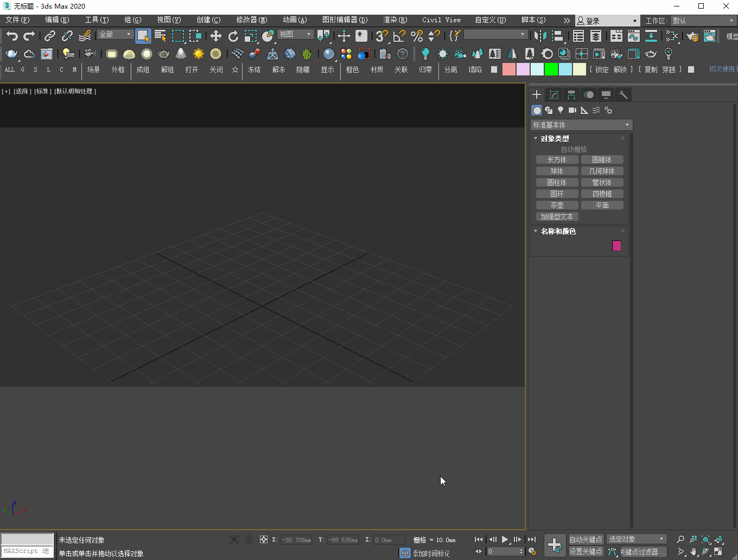This screenshot has width=738, height=560.
Task: Open the Curve Editor icon
Action: (634, 36)
